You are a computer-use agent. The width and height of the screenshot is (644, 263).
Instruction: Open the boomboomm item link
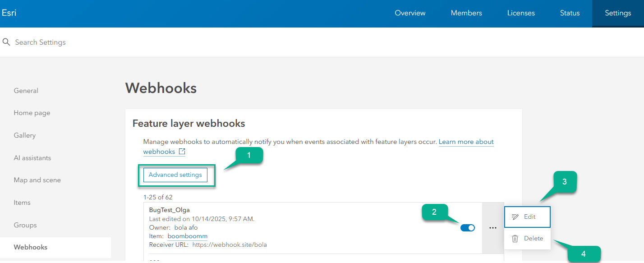[188, 236]
